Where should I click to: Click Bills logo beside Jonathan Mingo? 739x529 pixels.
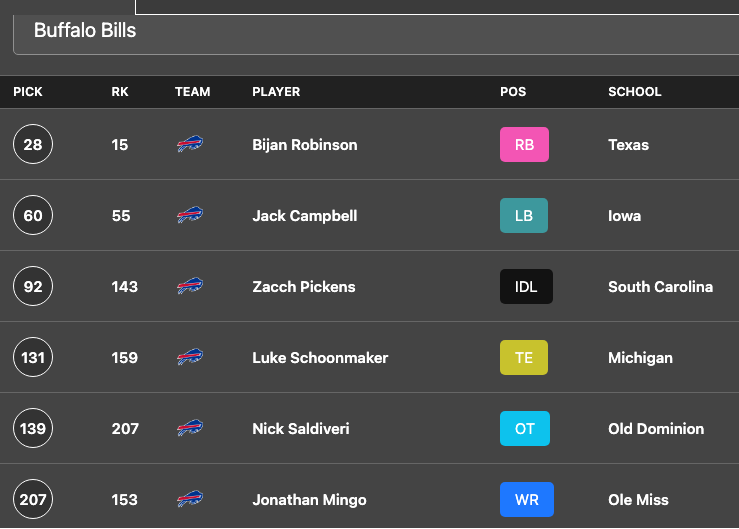coord(190,499)
